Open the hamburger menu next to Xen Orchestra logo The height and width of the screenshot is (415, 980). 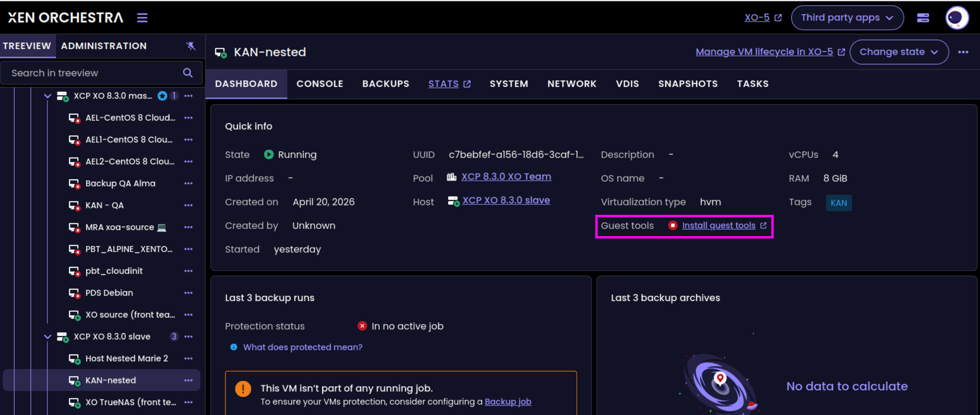point(142,18)
